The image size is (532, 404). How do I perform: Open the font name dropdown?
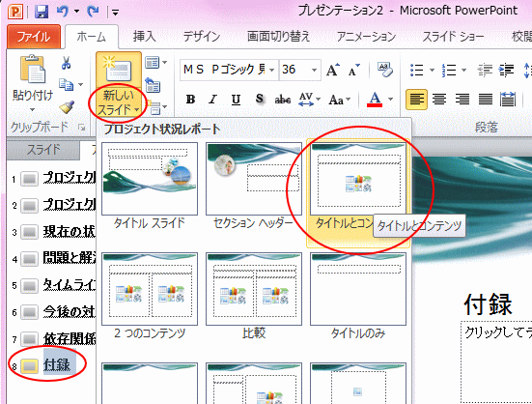(x=271, y=70)
